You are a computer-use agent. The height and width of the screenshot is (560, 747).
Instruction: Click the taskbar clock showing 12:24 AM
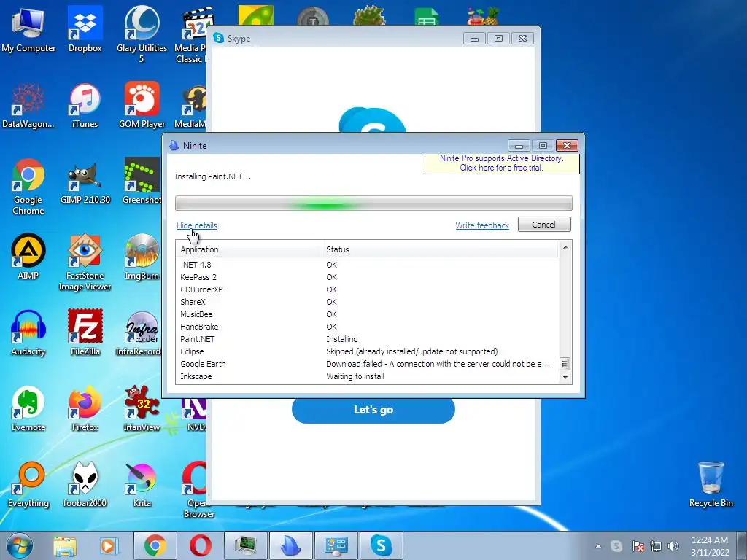(x=709, y=546)
